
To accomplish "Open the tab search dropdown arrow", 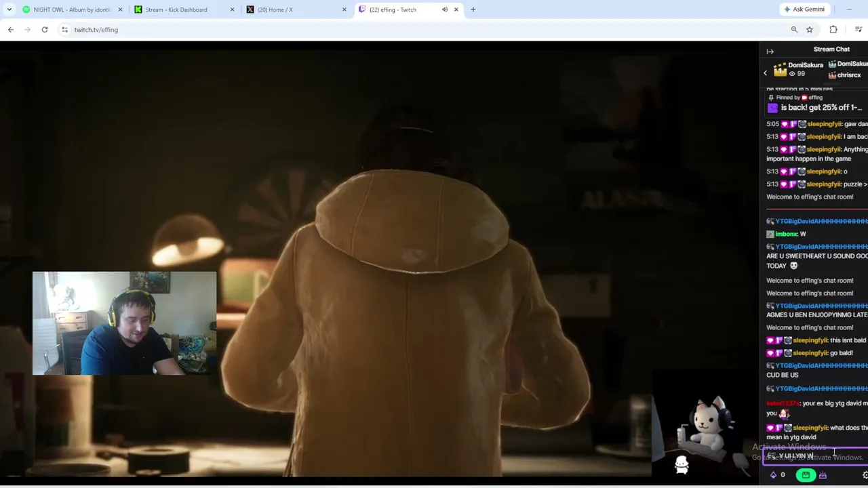I will [x=9, y=9].
